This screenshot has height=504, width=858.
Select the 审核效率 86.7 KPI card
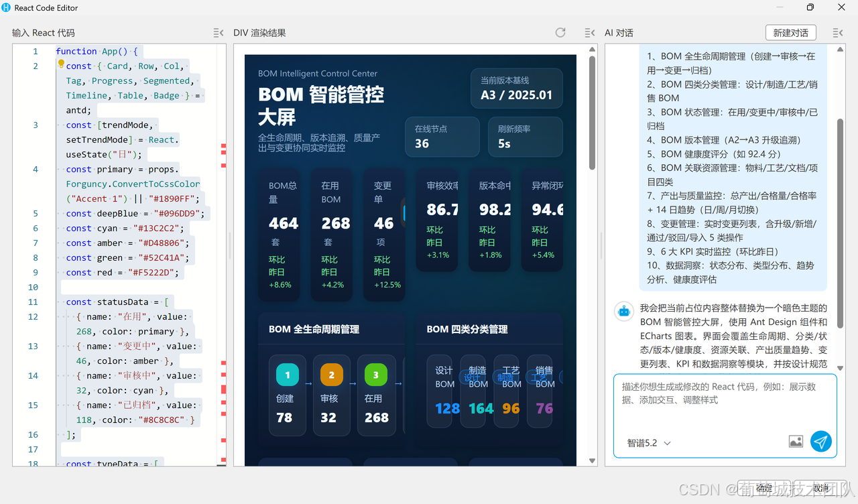click(437, 220)
